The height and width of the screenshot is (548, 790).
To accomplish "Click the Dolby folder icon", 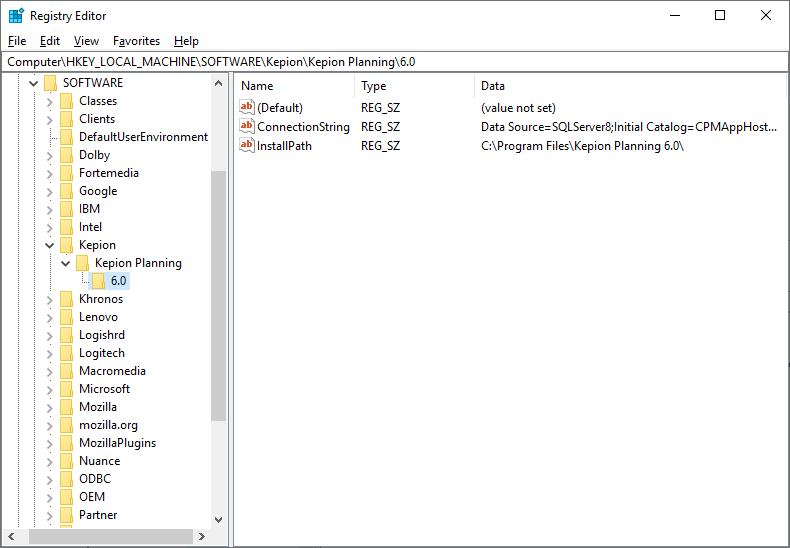I will 67,155.
